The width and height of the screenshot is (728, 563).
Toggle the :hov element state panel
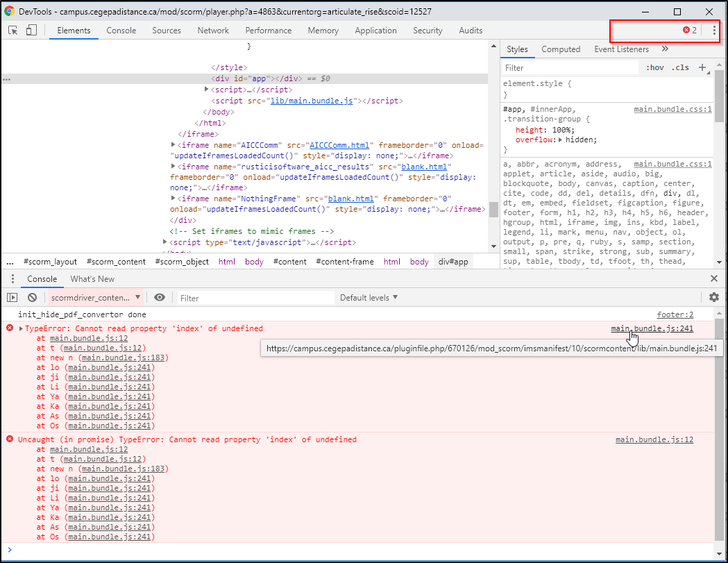click(x=654, y=68)
